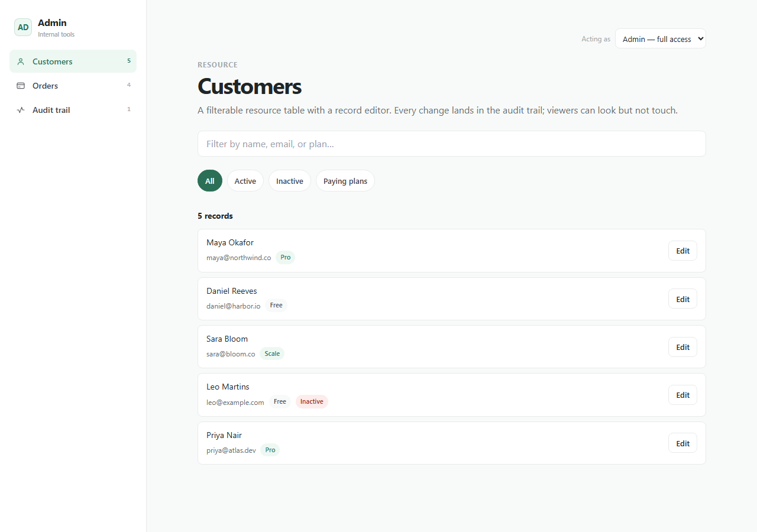
Task: Edit the Sara Bloom record
Action: (682, 347)
